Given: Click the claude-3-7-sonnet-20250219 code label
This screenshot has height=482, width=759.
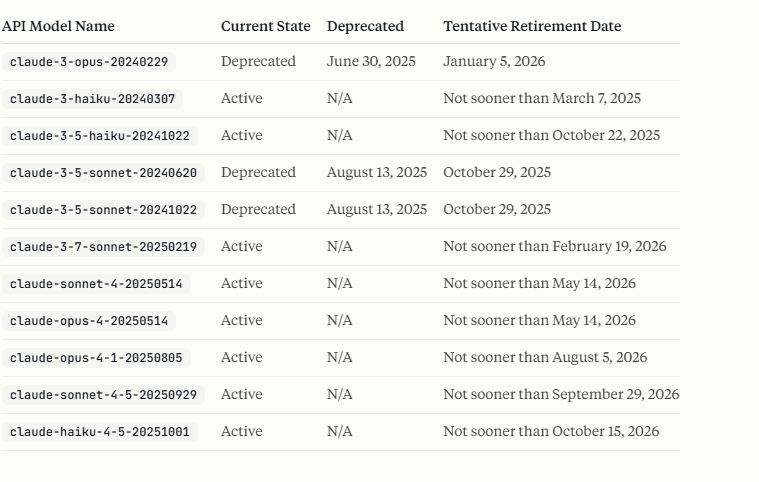Looking at the screenshot, I should [103, 247].
